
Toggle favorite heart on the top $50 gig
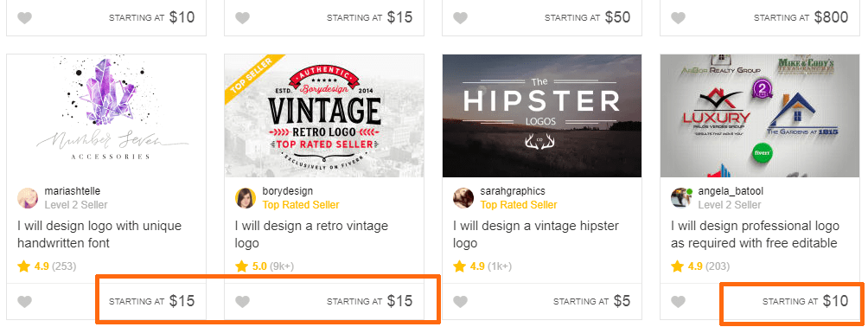click(461, 18)
